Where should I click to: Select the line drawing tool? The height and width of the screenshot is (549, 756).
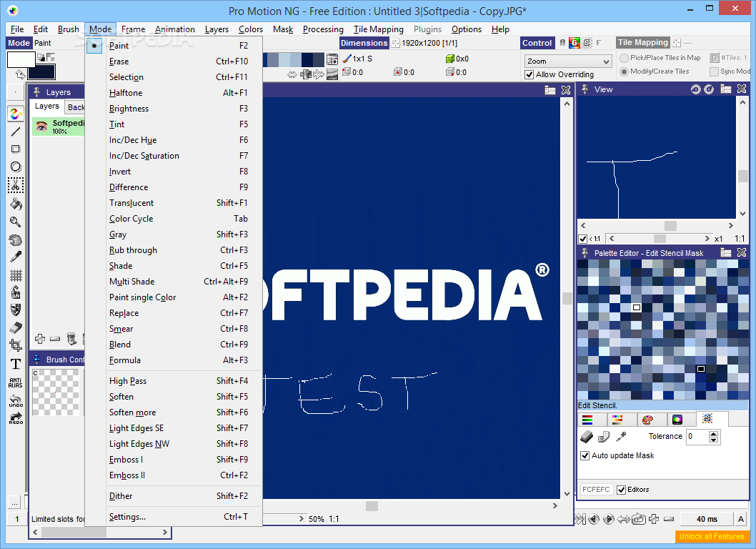pos(16,132)
